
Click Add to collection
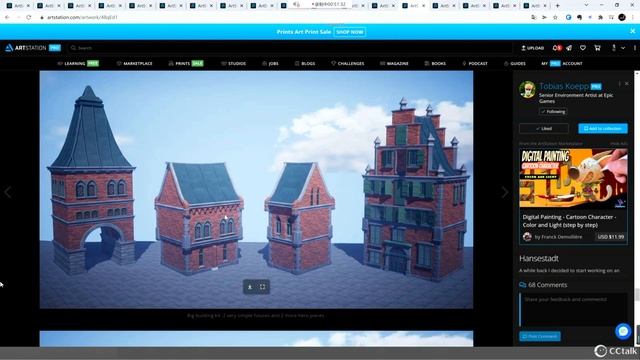(x=603, y=129)
